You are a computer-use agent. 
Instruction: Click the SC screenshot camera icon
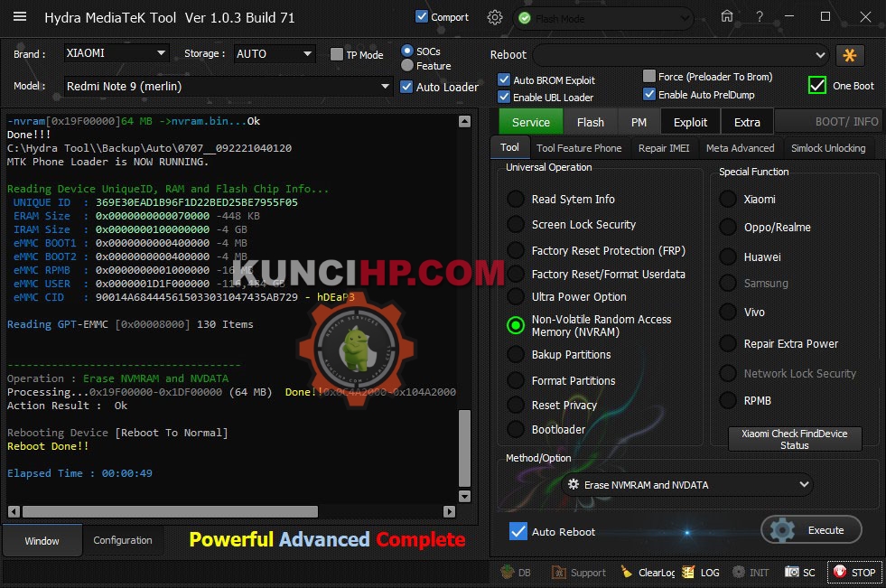click(x=792, y=572)
